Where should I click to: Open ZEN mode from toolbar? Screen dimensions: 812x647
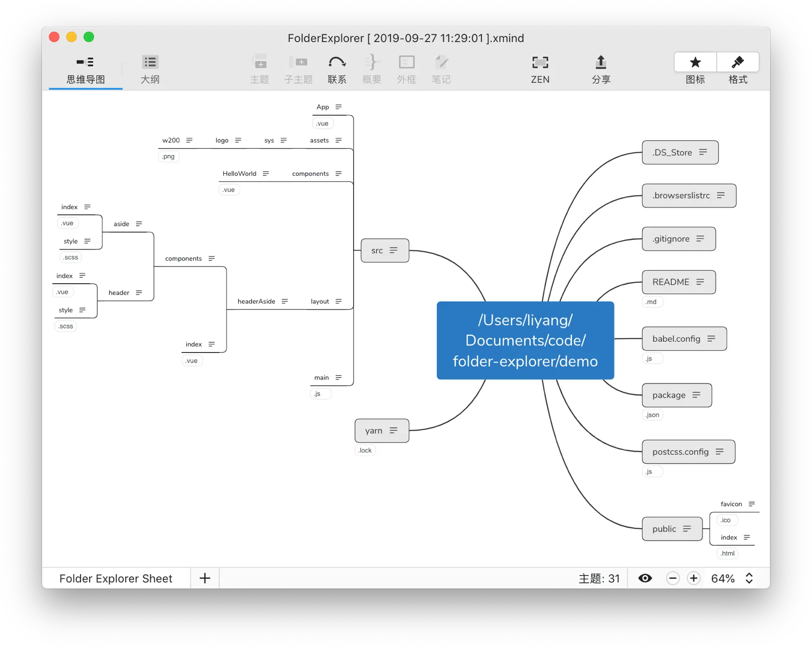coord(540,62)
